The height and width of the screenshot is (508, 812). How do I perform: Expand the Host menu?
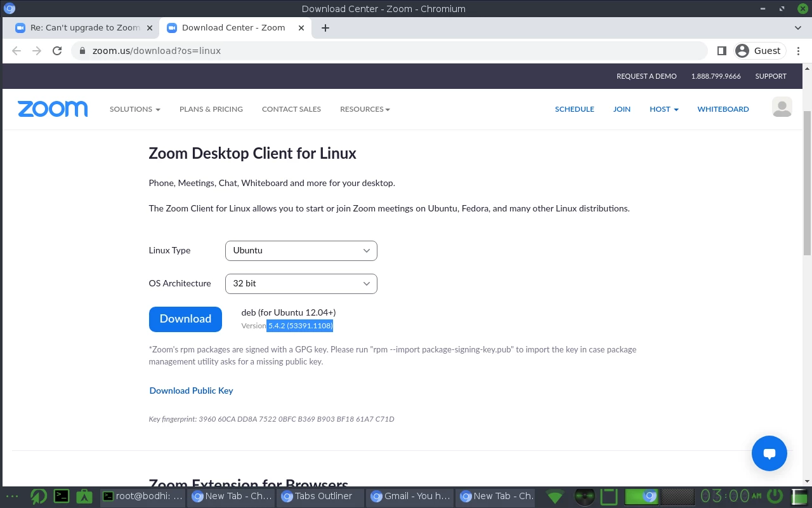[664, 109]
